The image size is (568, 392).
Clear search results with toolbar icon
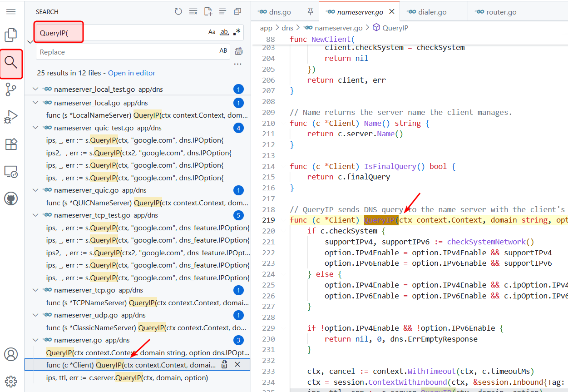[193, 12]
